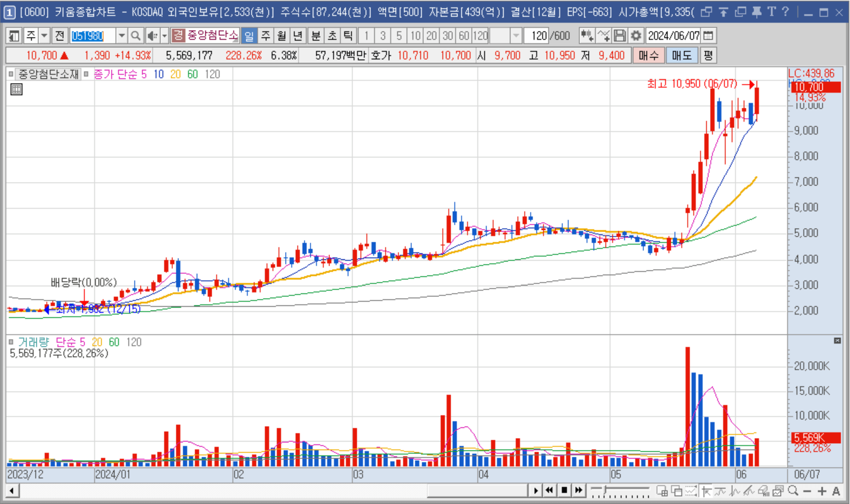Expand the 주 type dropdown arrow
This screenshot has width=850, height=504.
tap(44, 36)
